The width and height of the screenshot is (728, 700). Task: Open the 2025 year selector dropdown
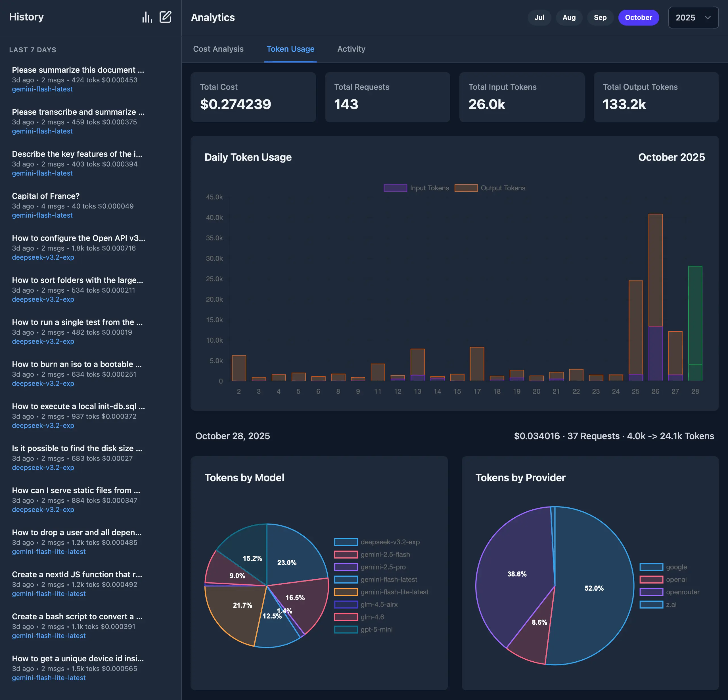(693, 17)
